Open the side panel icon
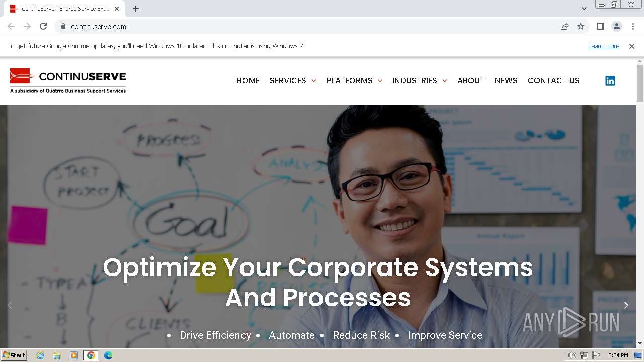 click(600, 26)
